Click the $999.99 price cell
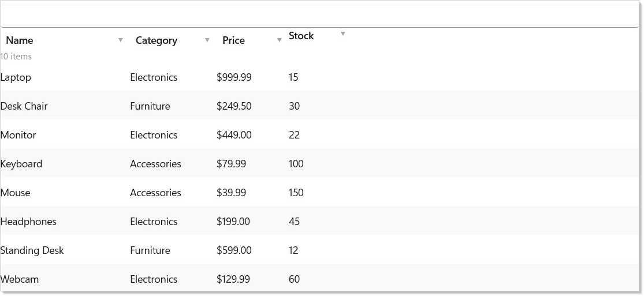Viewport: 644px width, 296px height. tap(234, 77)
